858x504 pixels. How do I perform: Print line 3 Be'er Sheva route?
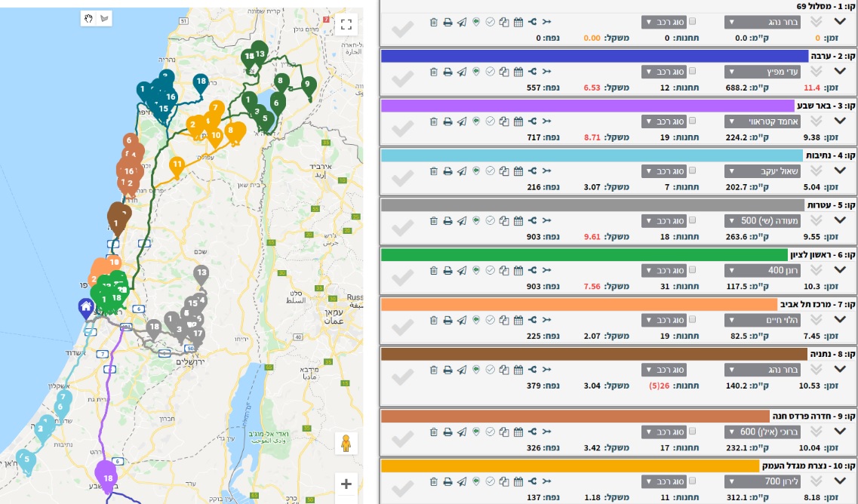point(447,121)
